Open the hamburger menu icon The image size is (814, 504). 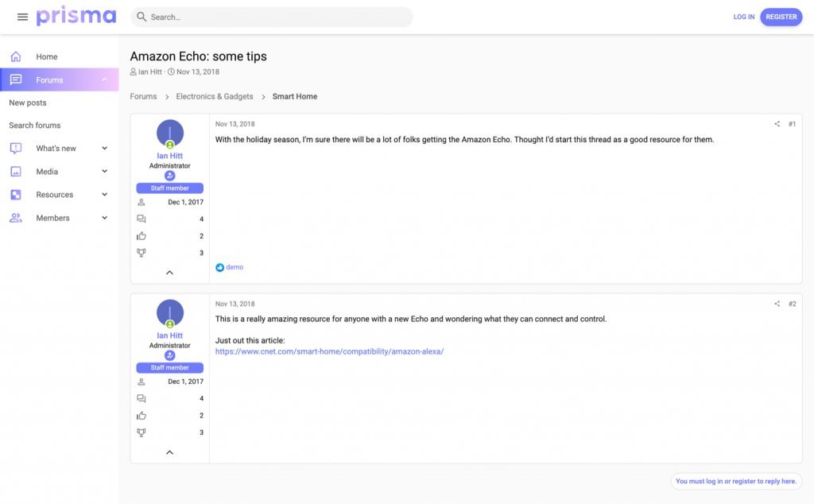[x=22, y=17]
